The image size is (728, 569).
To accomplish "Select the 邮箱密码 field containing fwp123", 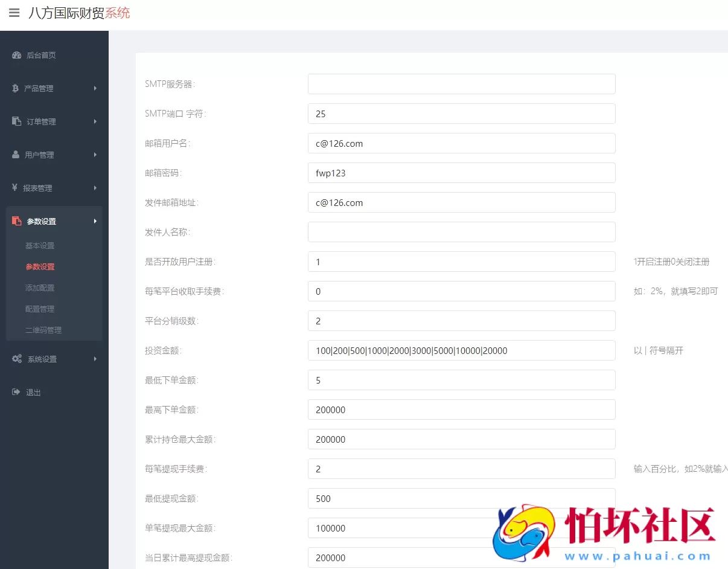I will (461, 173).
